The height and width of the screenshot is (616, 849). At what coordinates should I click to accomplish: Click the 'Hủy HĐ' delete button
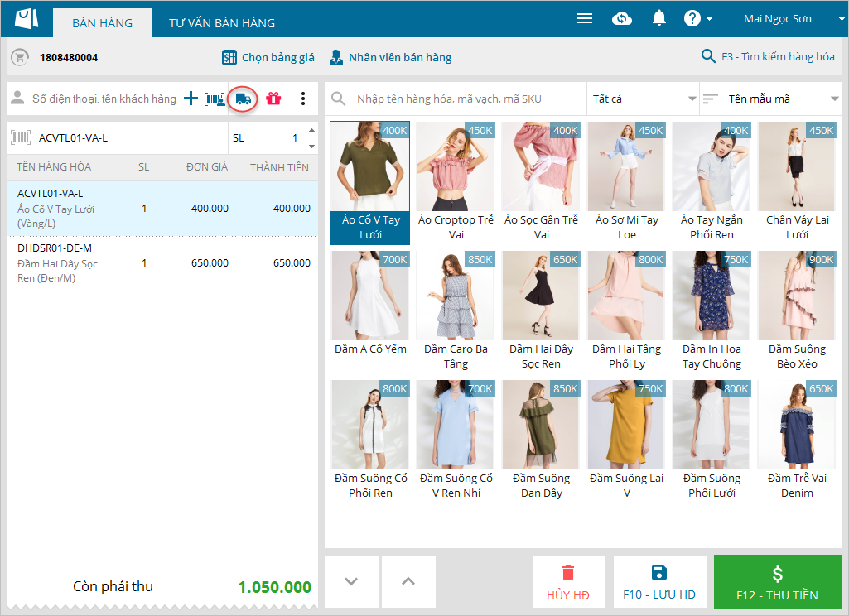point(568,583)
